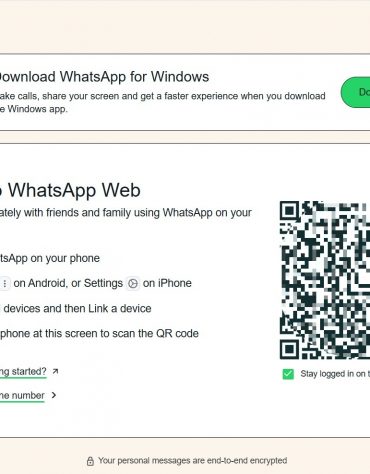Click the 'end-to-end encrypted' footer text
The width and height of the screenshot is (370, 474).
coord(247,461)
